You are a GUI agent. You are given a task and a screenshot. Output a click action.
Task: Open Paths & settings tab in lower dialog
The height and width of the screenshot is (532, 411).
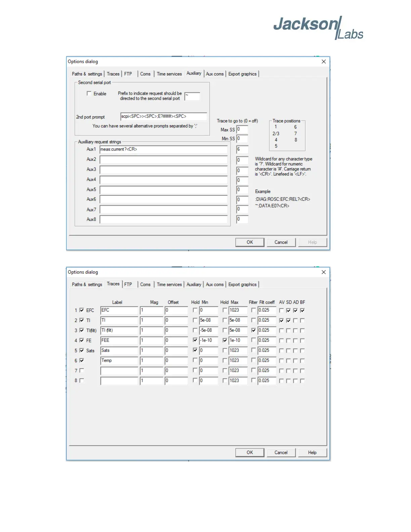tap(87, 284)
